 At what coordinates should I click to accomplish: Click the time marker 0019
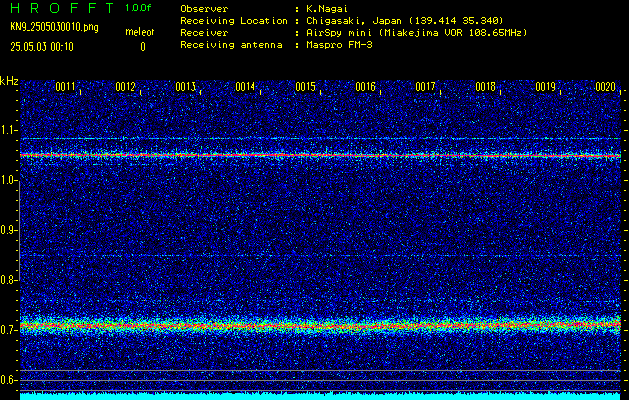point(545,87)
